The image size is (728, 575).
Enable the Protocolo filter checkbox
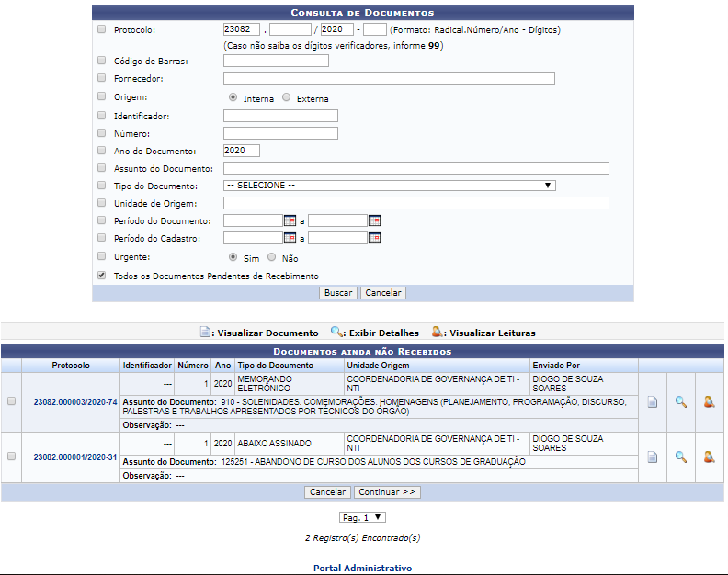click(x=102, y=29)
